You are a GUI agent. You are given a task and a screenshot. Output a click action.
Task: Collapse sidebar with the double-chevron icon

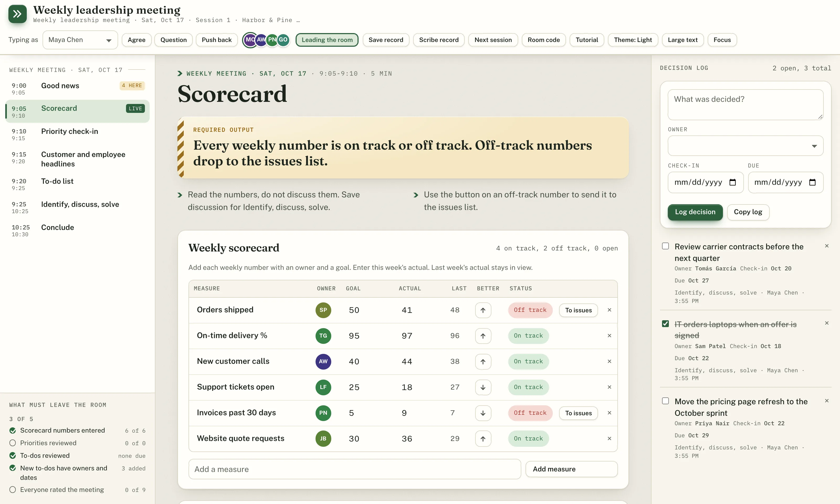click(x=17, y=14)
